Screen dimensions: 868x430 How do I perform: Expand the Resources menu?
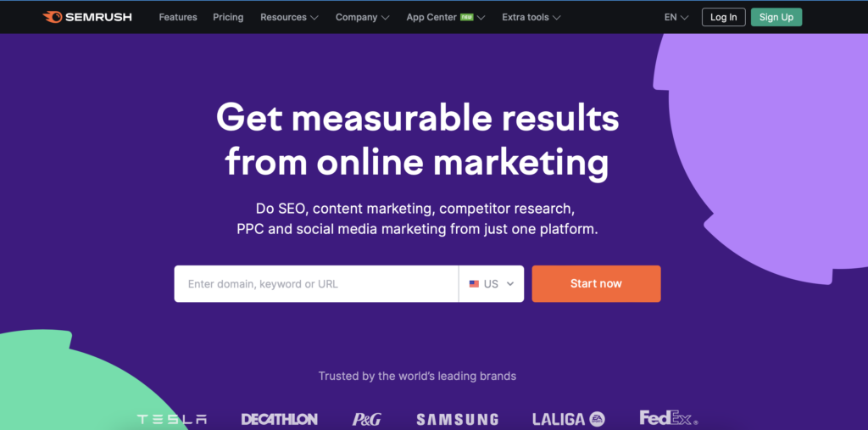click(x=289, y=17)
